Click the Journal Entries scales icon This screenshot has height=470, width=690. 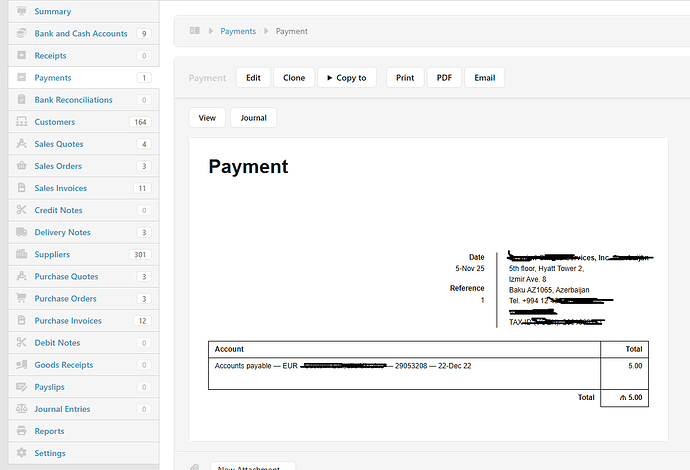(x=21, y=408)
